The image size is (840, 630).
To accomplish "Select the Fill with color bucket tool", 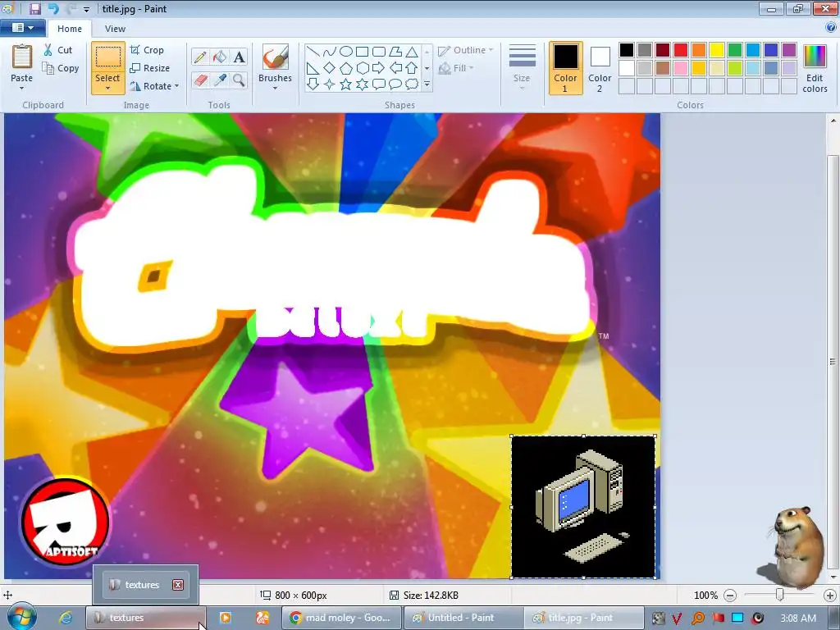I will click(220, 57).
